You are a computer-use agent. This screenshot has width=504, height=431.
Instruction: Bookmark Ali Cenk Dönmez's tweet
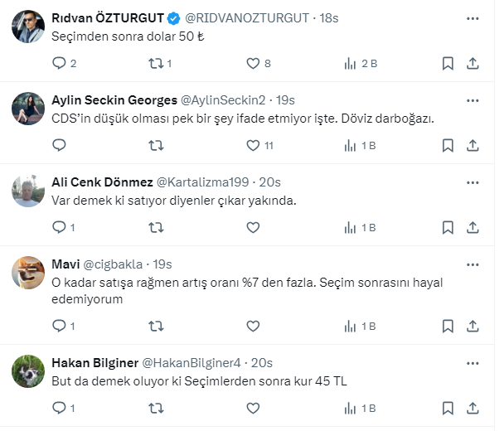(x=448, y=227)
